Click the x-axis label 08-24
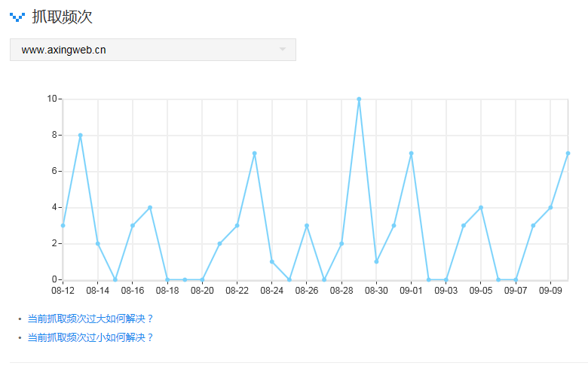Screen dimensions: 588x372 272,291
